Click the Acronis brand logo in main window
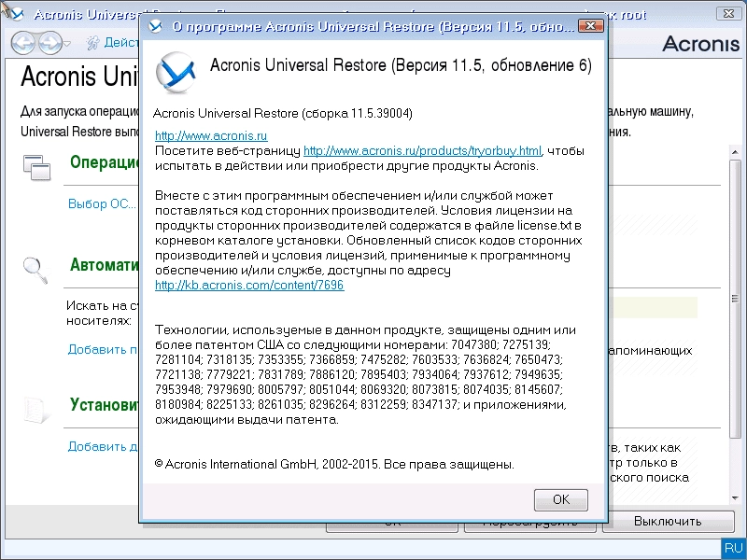 point(700,44)
